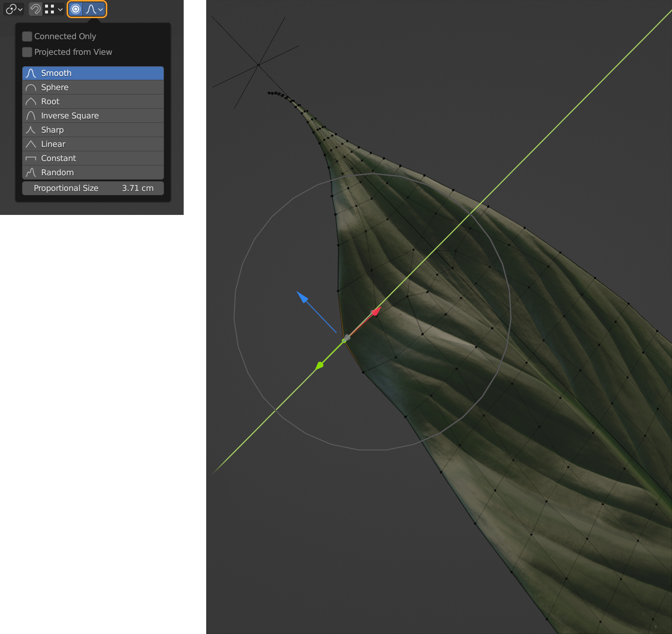Select Sphere falloff type
Screen dimensions: 672x634
click(93, 88)
